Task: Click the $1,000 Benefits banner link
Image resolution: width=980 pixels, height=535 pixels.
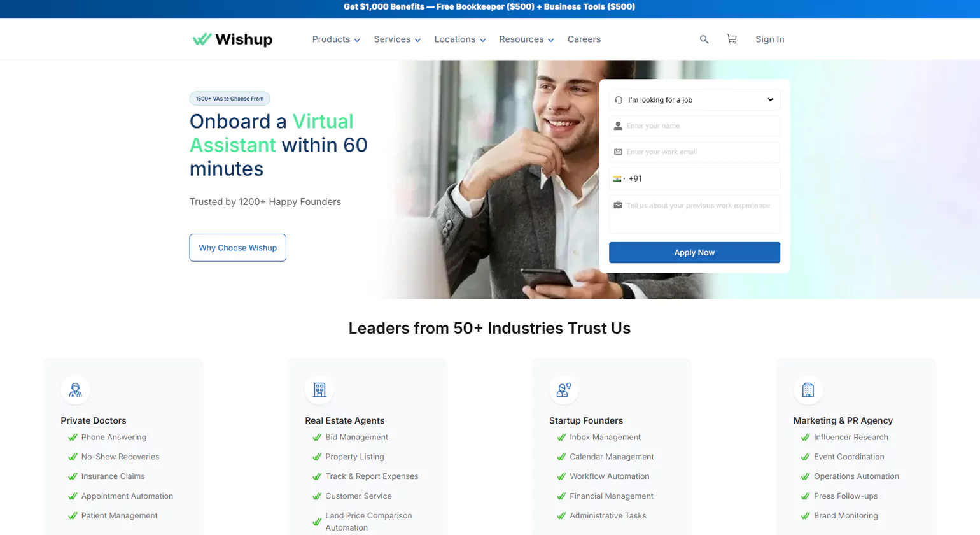Action: (489, 8)
